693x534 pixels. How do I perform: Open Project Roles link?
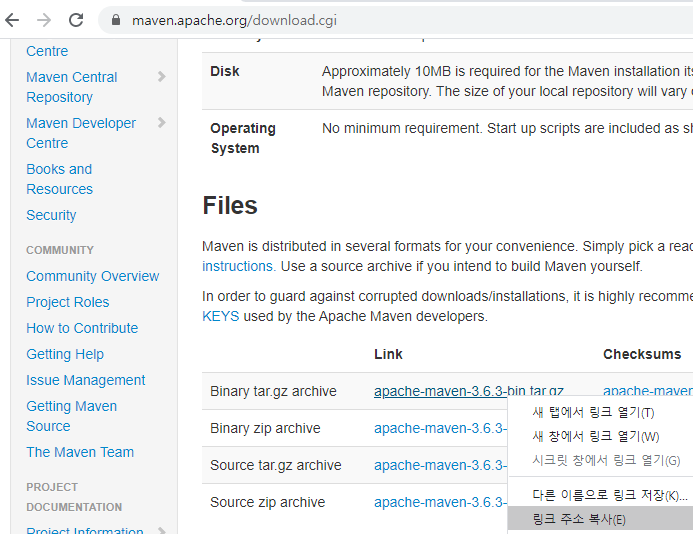(68, 302)
